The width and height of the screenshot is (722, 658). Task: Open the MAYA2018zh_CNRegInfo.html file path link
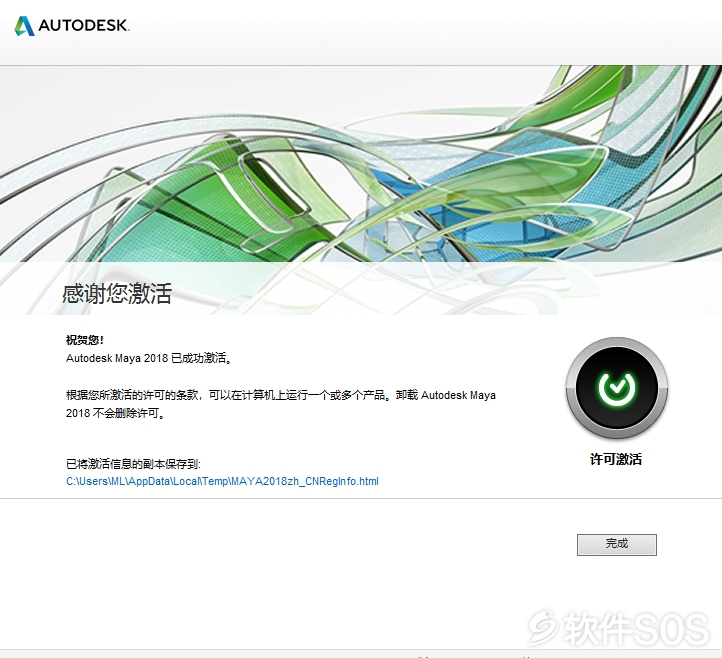point(222,481)
